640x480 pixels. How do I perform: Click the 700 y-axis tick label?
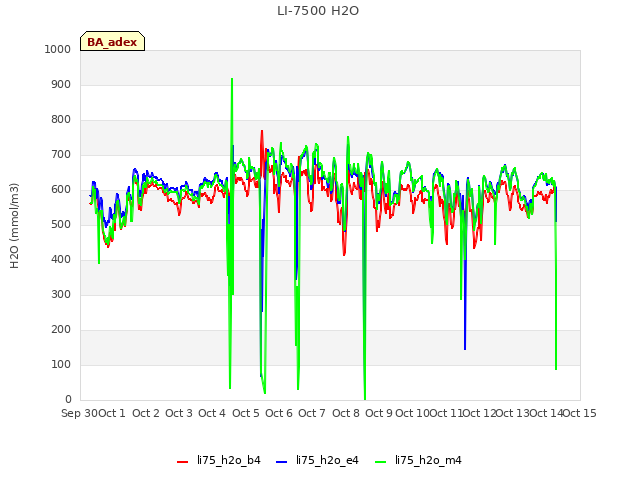(61, 155)
